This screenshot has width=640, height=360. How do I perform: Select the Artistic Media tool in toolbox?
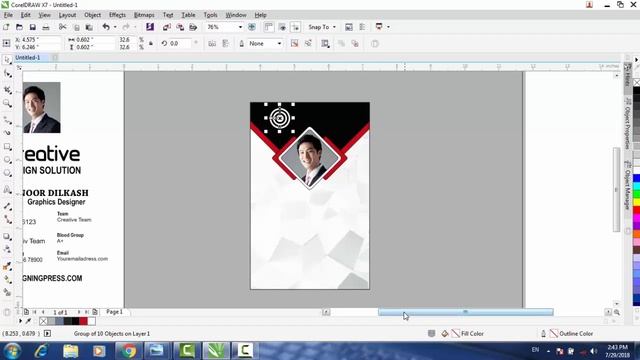pos(7,133)
